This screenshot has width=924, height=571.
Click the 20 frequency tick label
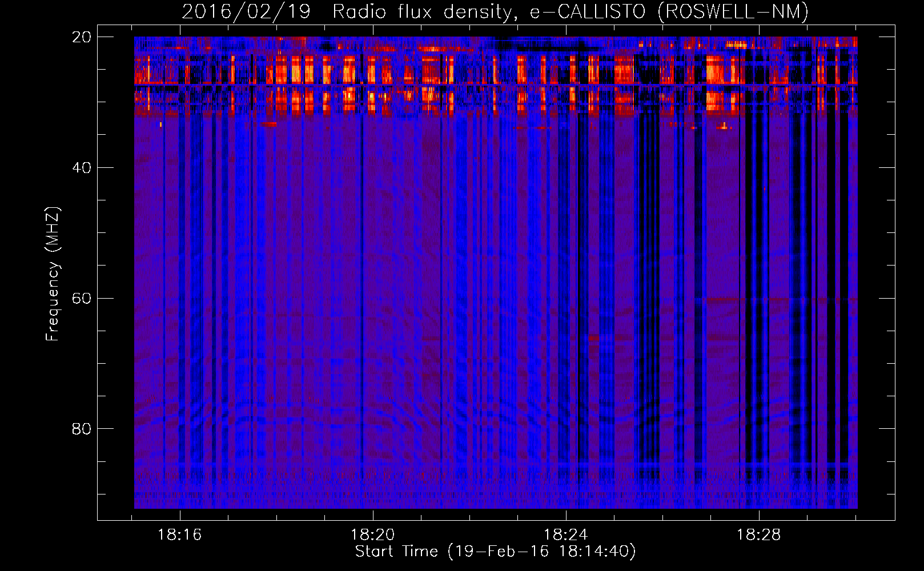point(82,37)
